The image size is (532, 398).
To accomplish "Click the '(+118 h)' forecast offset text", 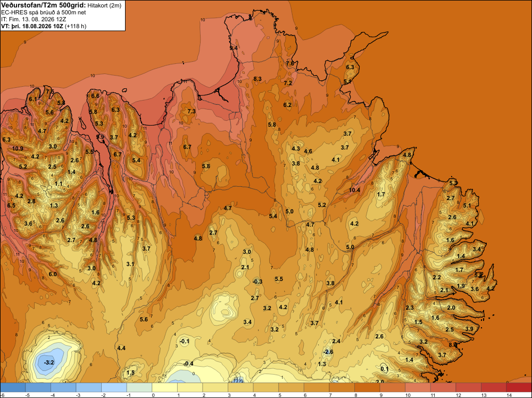I will pyautogui.click(x=76, y=26).
